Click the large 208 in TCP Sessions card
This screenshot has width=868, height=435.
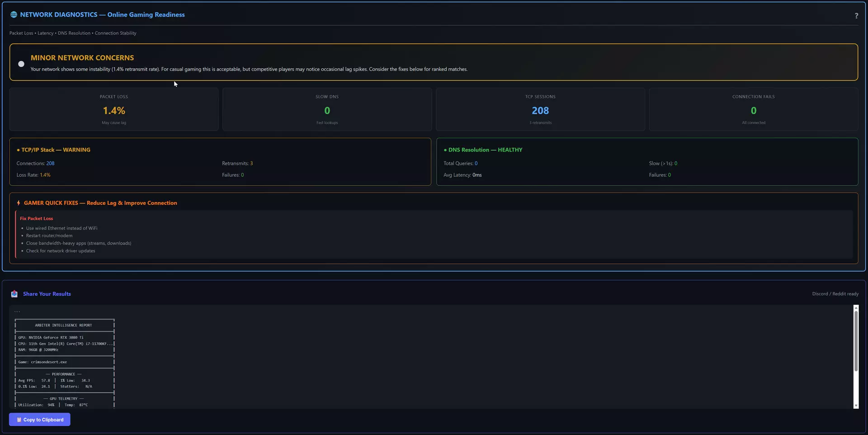click(540, 111)
